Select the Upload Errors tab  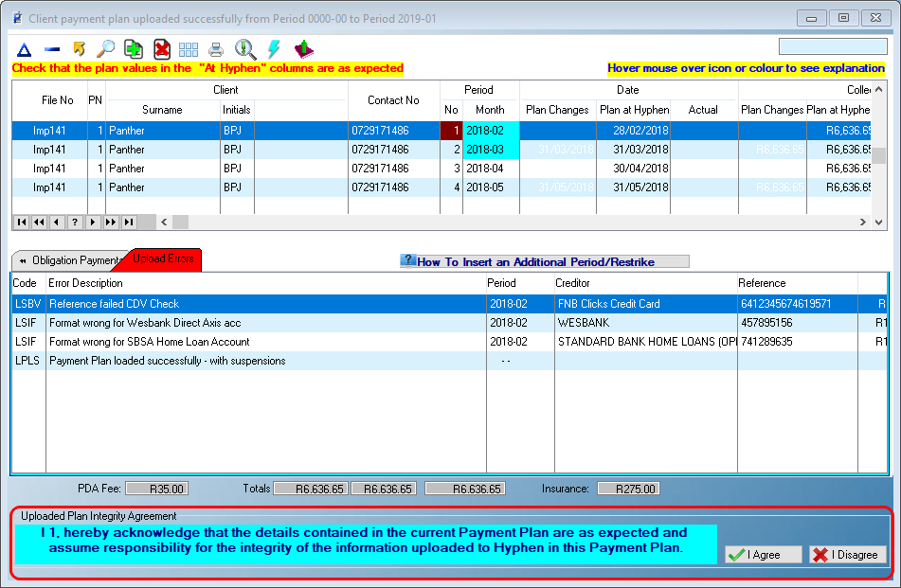click(163, 258)
